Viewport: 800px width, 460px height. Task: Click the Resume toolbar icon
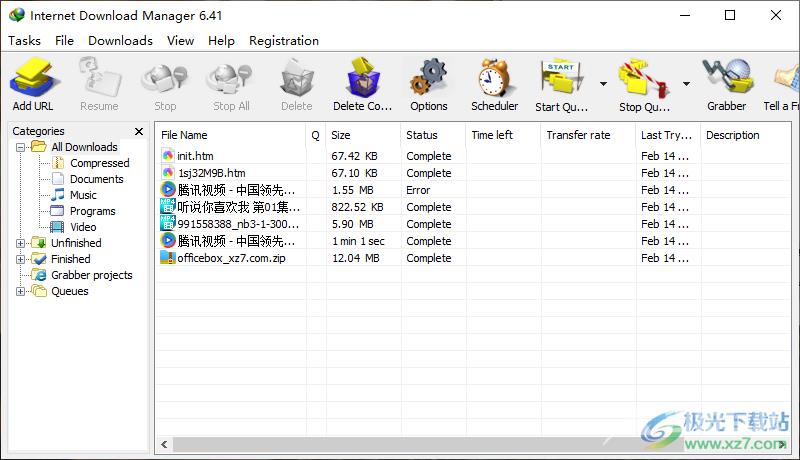[x=99, y=78]
